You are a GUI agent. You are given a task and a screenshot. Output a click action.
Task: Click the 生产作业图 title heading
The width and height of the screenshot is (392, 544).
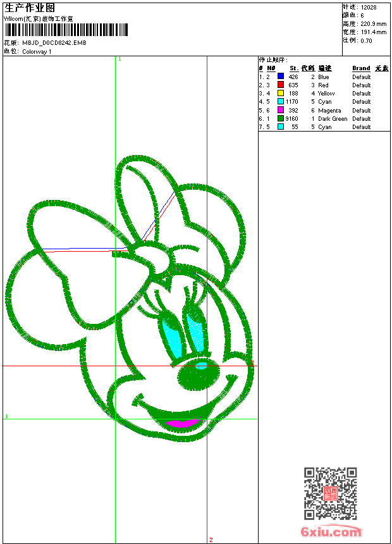[x=30, y=8]
